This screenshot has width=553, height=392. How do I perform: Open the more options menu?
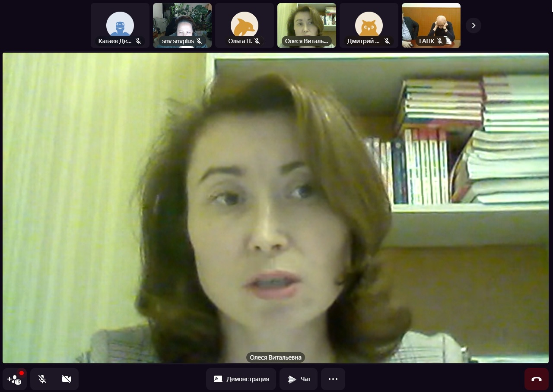(x=333, y=379)
